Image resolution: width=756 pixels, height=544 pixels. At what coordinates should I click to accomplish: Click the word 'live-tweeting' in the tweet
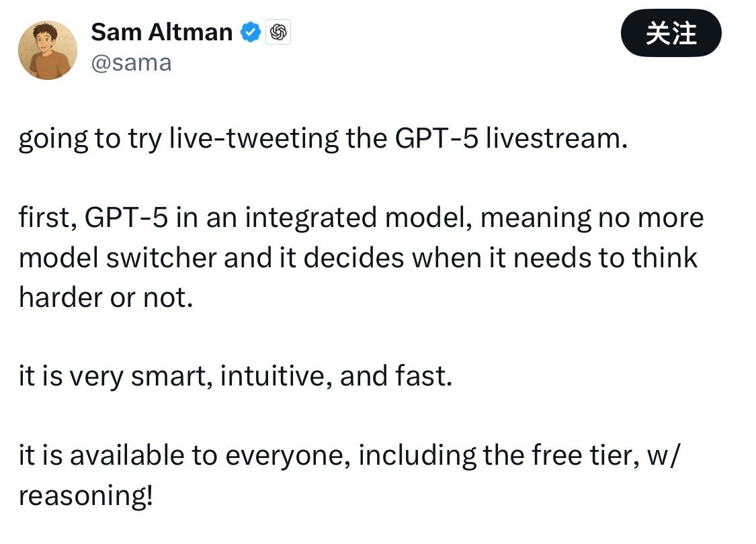[254, 139]
